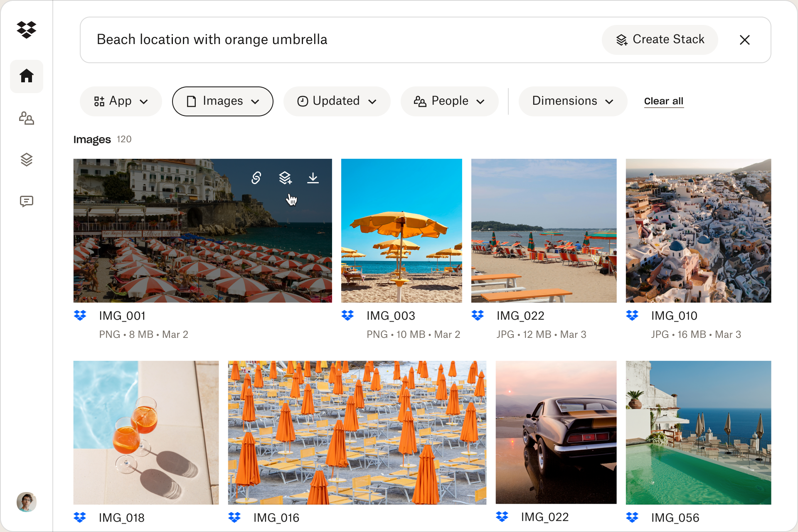Open the People filter dropdown
This screenshot has width=798, height=532.
pos(449,101)
